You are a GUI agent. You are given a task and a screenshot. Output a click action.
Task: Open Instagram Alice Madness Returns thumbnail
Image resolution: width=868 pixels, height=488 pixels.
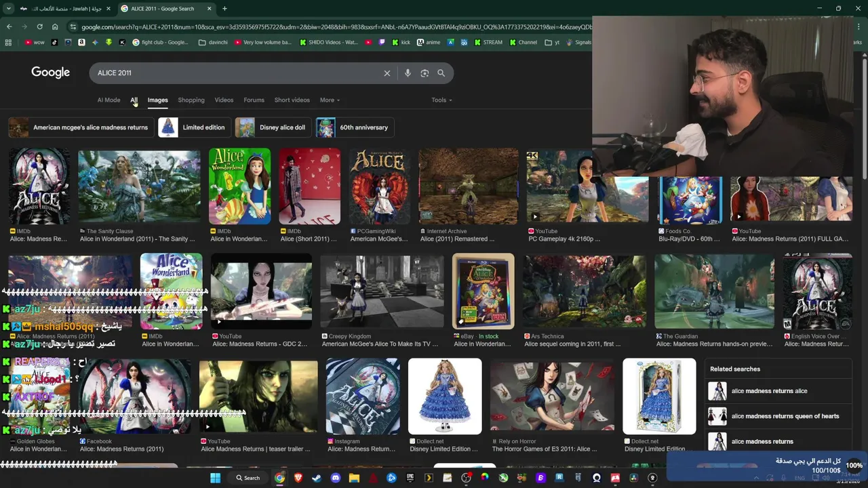pos(363,396)
